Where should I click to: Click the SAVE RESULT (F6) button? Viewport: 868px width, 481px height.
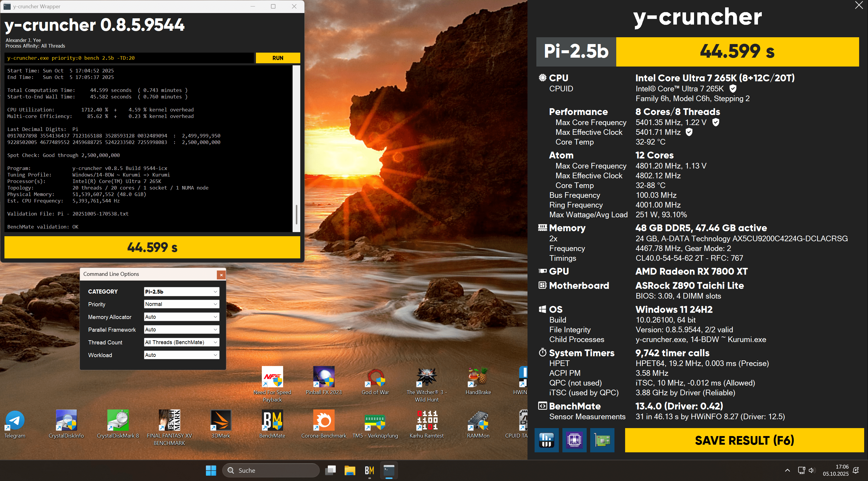(x=744, y=440)
